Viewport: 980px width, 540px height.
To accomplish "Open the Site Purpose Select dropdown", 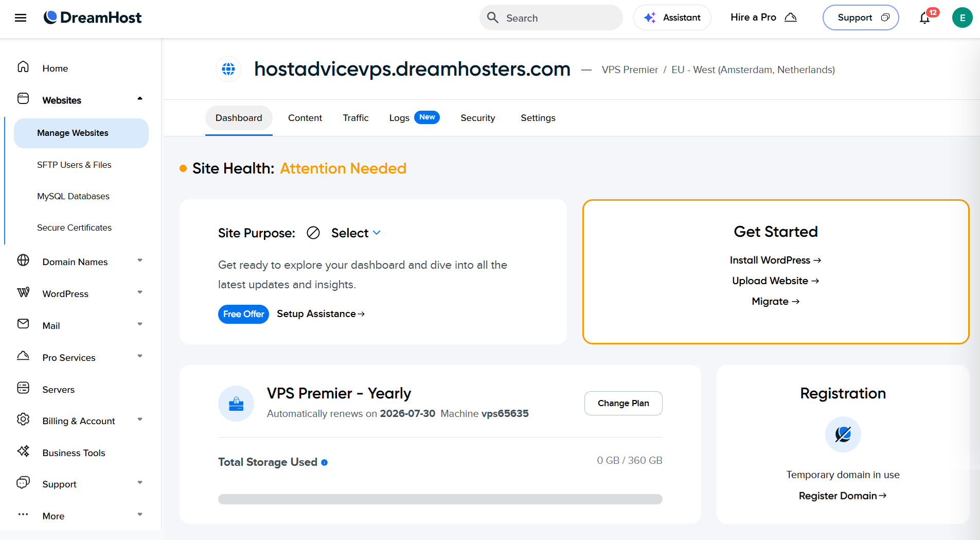I will [356, 233].
